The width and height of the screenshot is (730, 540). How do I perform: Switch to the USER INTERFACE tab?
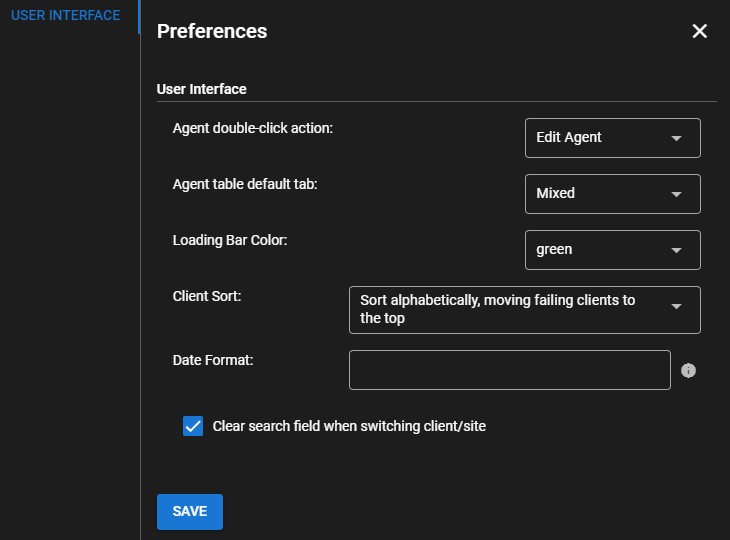[66, 15]
